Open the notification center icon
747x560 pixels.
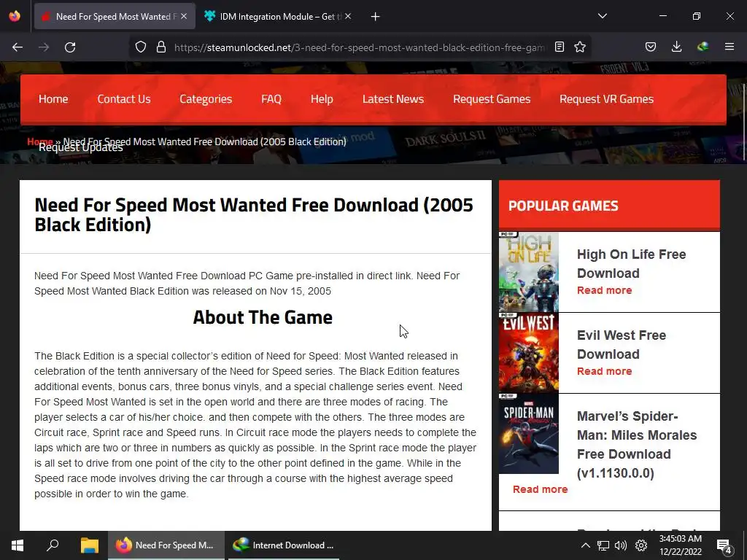(724, 545)
